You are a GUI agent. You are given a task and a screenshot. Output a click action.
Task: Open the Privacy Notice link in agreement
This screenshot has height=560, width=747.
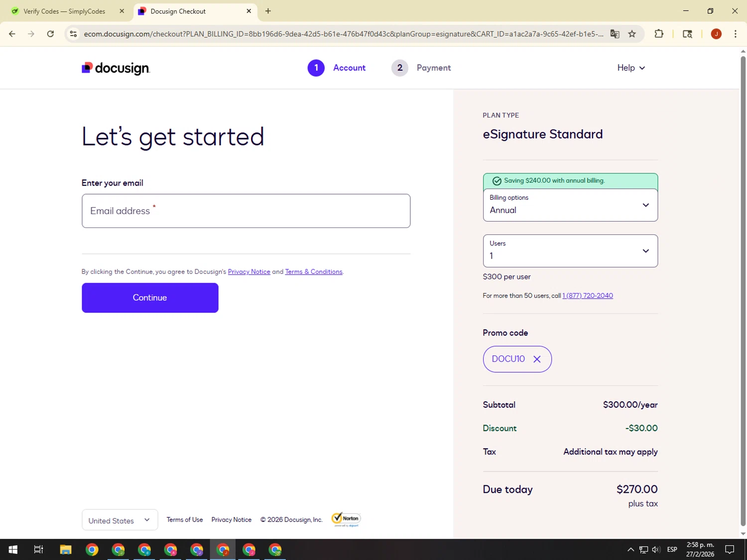point(249,272)
